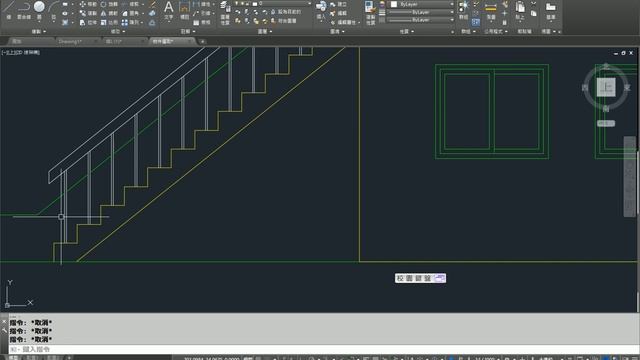Viewport: 640px width, 360px height.
Task: Click the Offset icon in Modify panel
Action: pyautogui.click(x=152, y=22)
